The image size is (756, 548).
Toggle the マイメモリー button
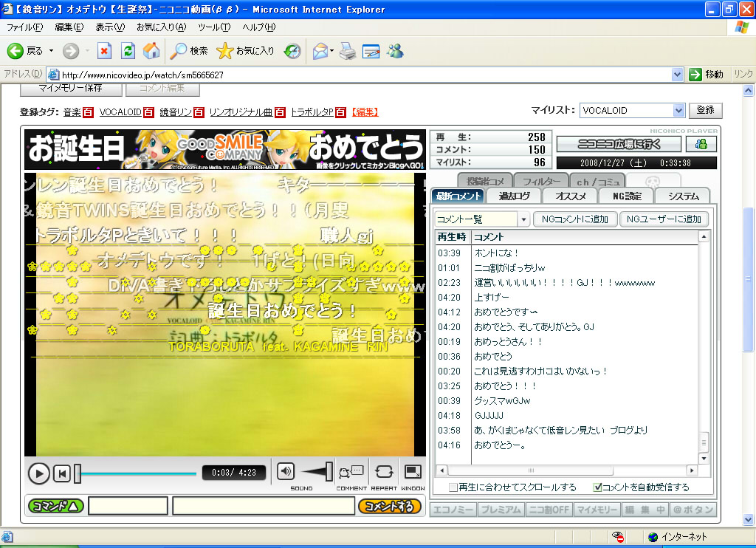click(x=597, y=510)
